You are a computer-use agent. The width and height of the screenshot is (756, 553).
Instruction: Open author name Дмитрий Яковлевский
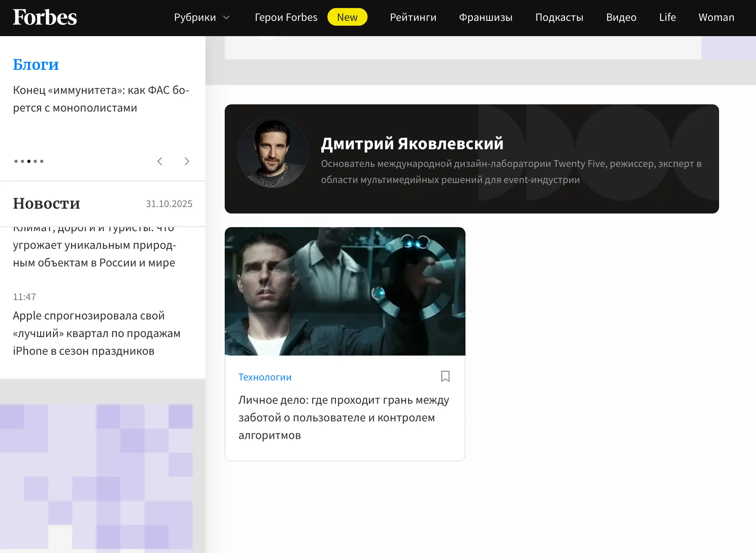click(412, 143)
